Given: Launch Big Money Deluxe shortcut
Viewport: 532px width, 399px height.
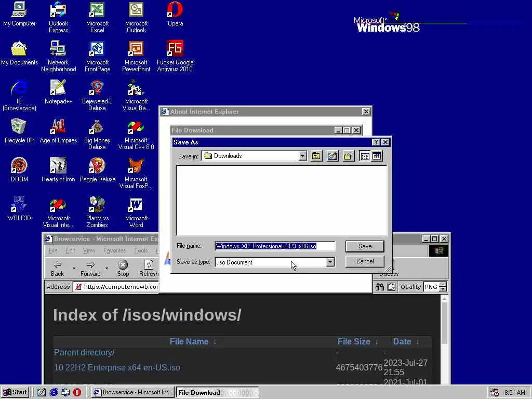Looking at the screenshot, I should pos(97,134).
